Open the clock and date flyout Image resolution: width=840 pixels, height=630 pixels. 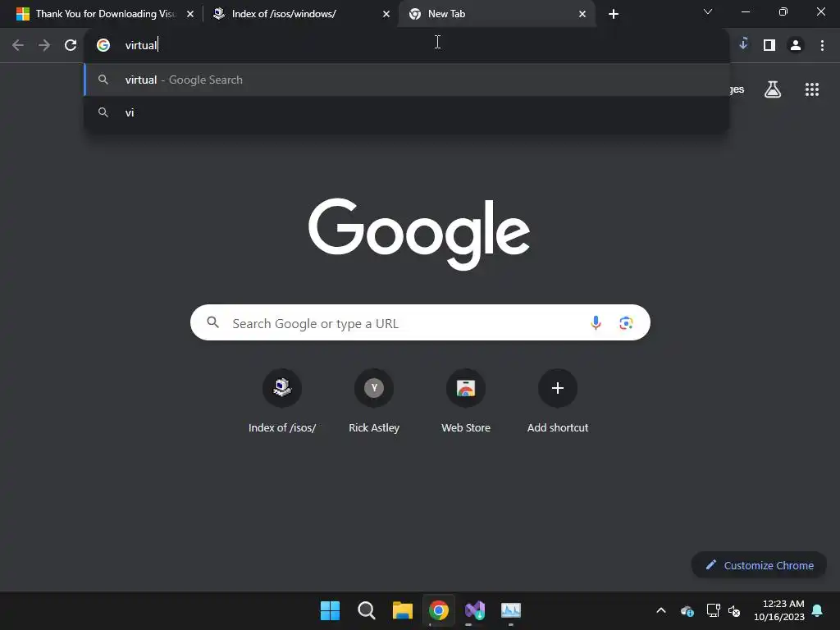pos(779,610)
